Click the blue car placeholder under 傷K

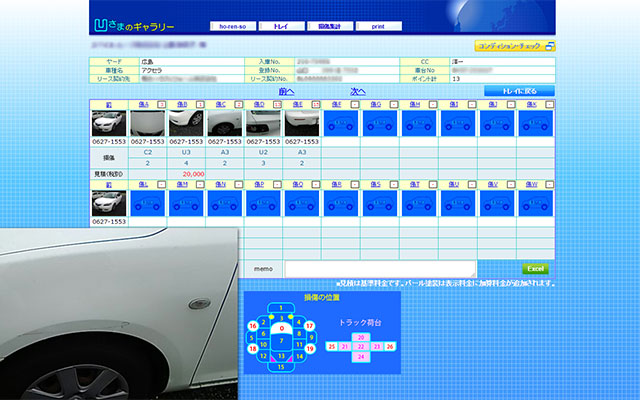click(536, 123)
